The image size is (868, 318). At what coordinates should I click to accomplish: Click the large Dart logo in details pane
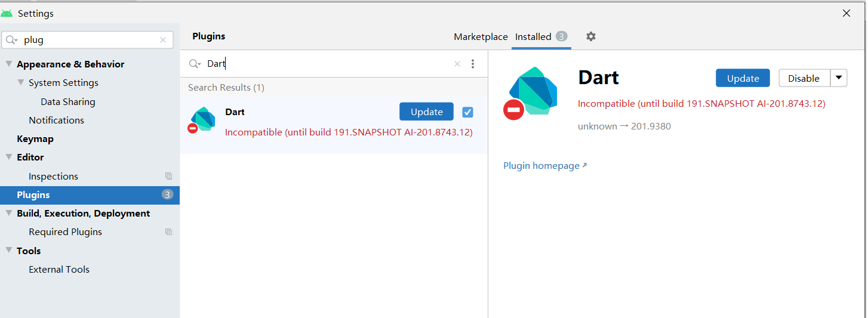pos(530,93)
